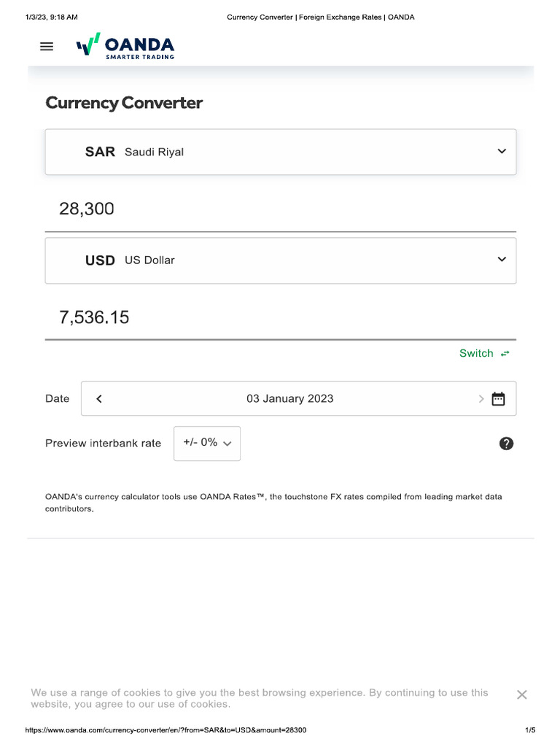This screenshot has height=747, width=560.
Task: Dismiss the cookie notice with X
Action: click(x=521, y=695)
